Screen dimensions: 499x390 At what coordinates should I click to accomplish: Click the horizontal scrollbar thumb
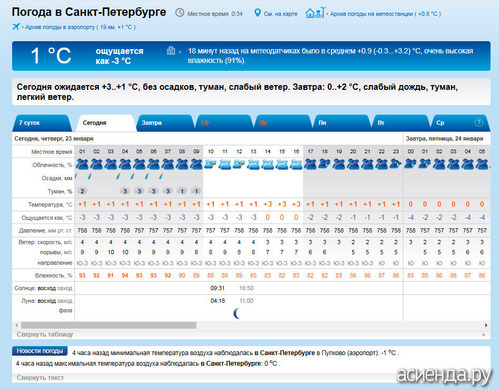[109, 325]
